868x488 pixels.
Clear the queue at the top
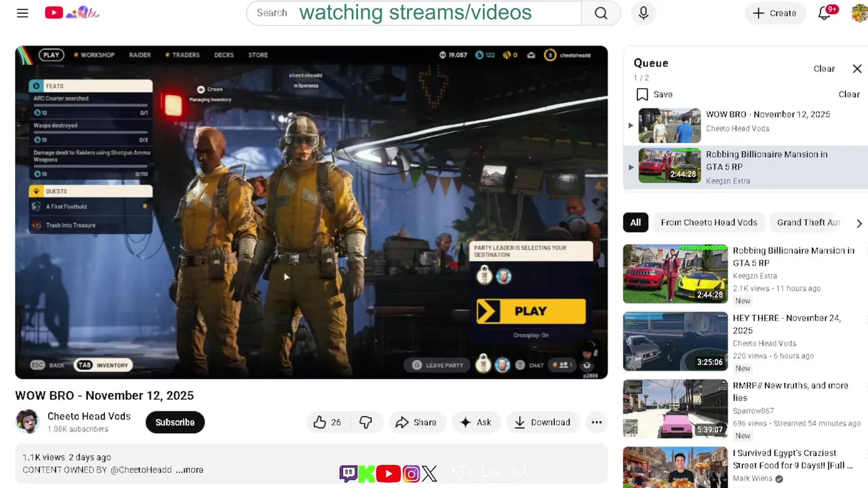coord(824,68)
